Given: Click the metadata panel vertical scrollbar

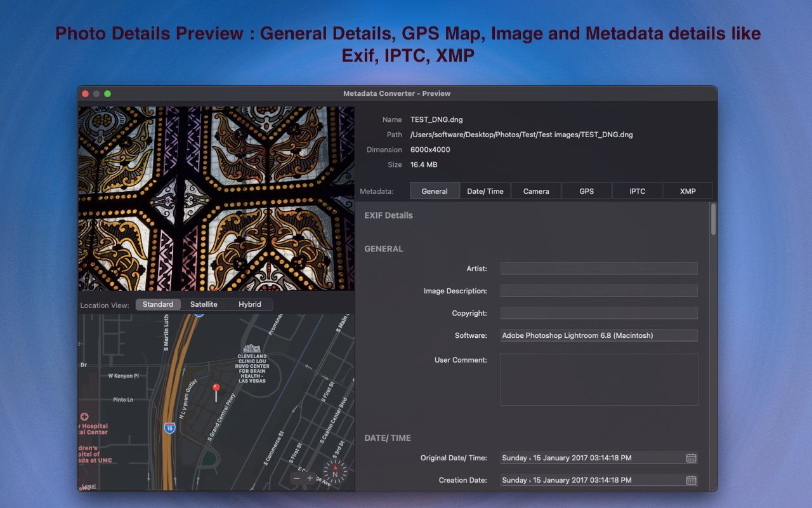Looking at the screenshot, I should click(x=714, y=219).
